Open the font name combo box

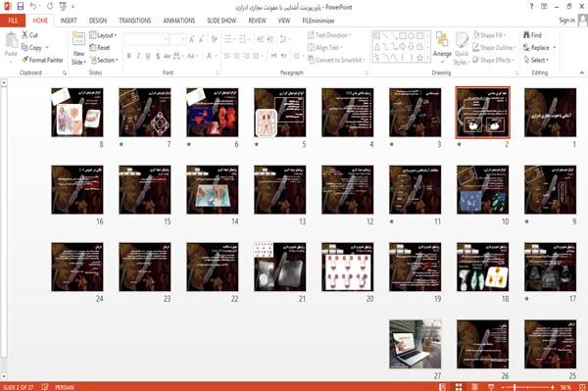click(147, 39)
